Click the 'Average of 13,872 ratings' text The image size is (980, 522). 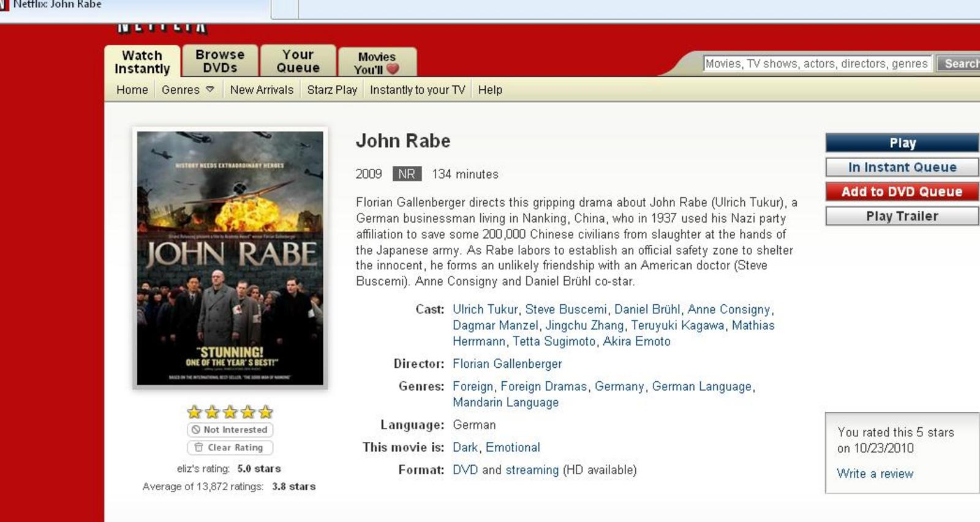point(203,487)
